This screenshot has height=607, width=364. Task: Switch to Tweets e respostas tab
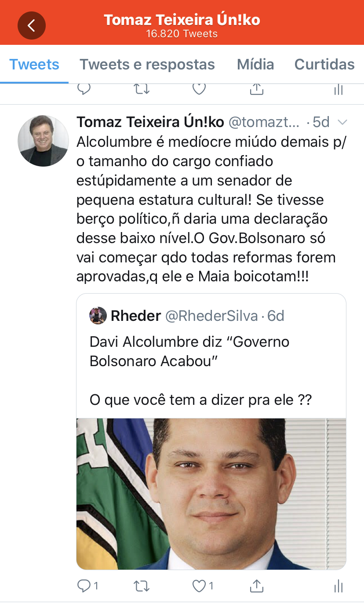147,65
